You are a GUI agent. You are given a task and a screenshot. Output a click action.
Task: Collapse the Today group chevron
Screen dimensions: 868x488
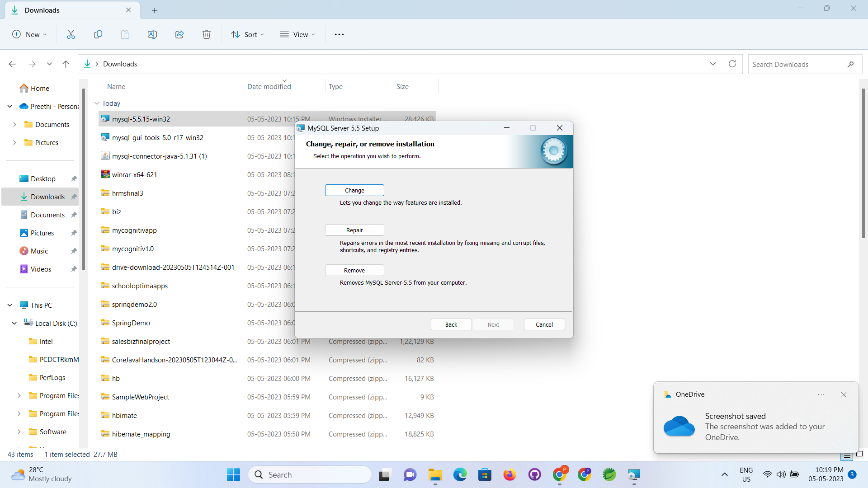click(x=97, y=103)
